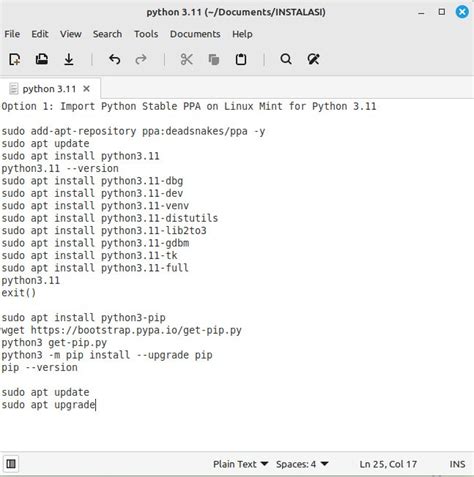Open the Documents menu
The height and width of the screenshot is (477, 474).
click(195, 34)
